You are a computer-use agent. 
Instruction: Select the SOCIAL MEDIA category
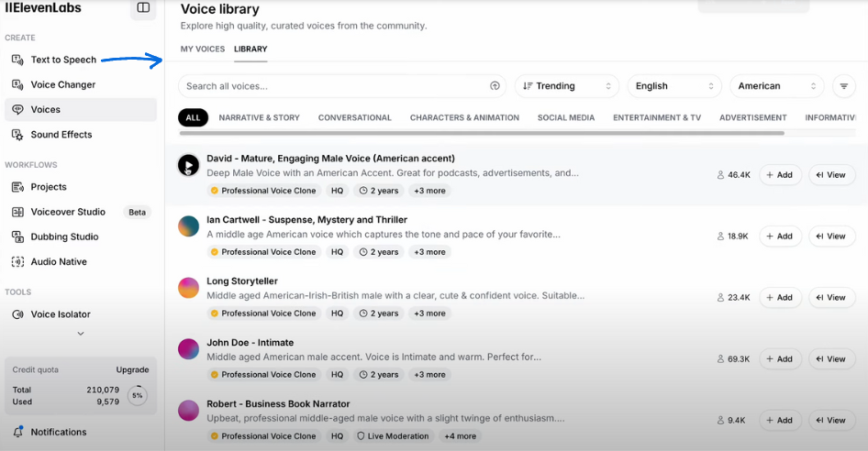[566, 118]
